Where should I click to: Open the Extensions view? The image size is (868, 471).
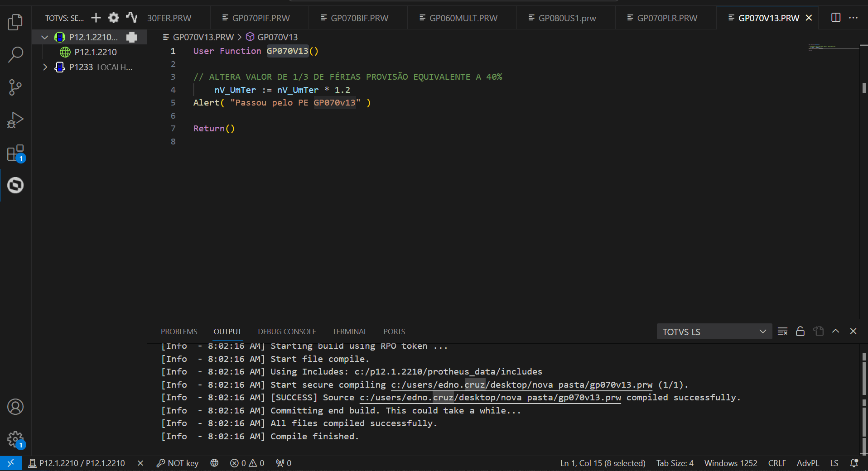15,153
